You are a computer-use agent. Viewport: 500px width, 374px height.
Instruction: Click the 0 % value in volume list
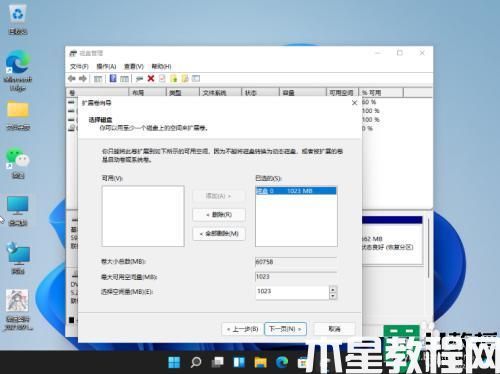coord(367,128)
